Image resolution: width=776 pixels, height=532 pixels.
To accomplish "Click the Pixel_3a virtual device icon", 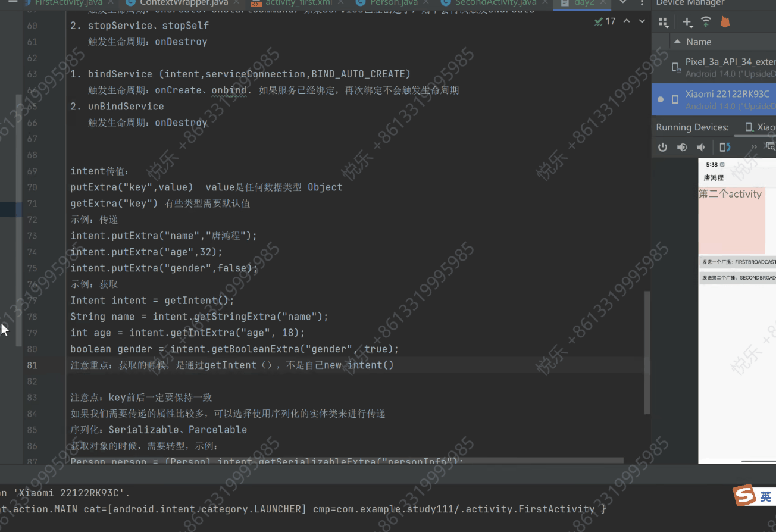I will tap(676, 67).
